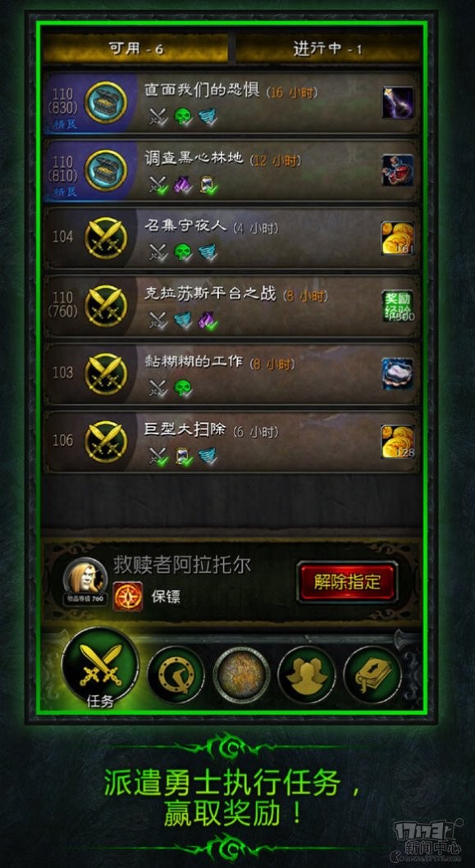The height and width of the screenshot is (868, 475).
Task: Open the followers silhouettes icon in bottom bar
Action: pos(307,675)
